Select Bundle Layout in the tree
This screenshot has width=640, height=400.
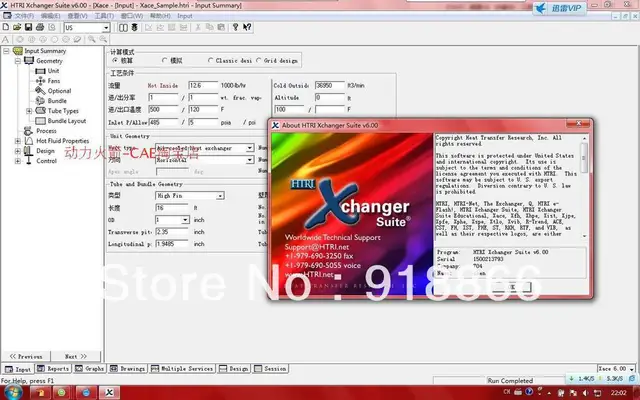(67, 121)
